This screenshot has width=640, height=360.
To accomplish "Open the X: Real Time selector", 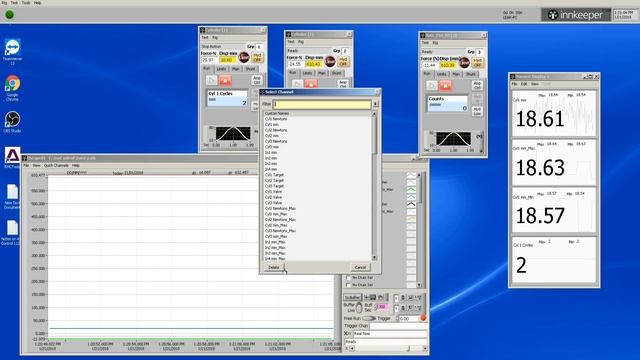I will click(x=390, y=333).
